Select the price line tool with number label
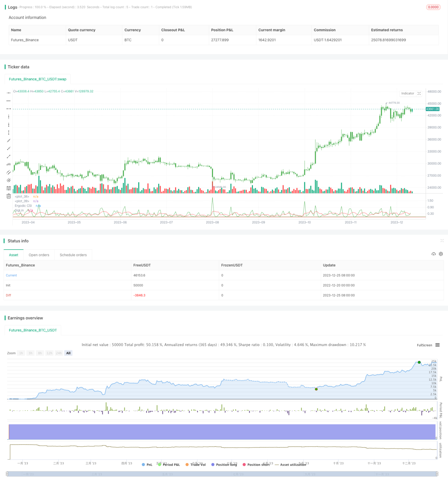 (x=9, y=164)
